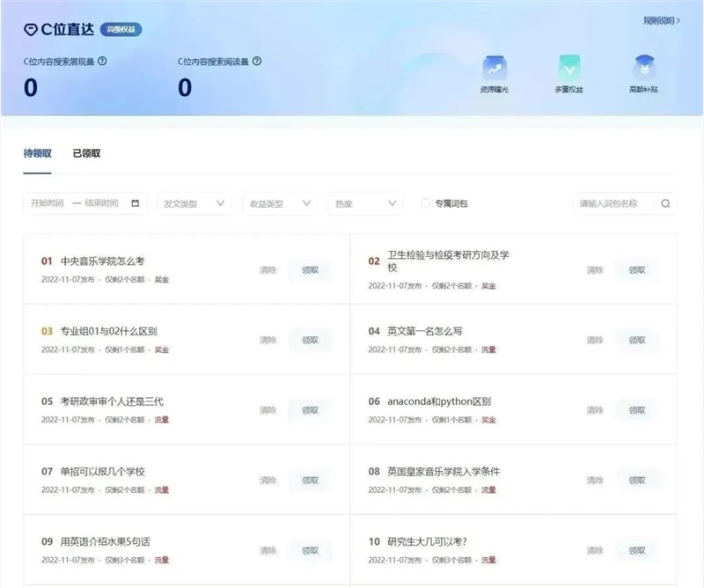Click help icon beside C位内容搜索展现量

[102, 62]
